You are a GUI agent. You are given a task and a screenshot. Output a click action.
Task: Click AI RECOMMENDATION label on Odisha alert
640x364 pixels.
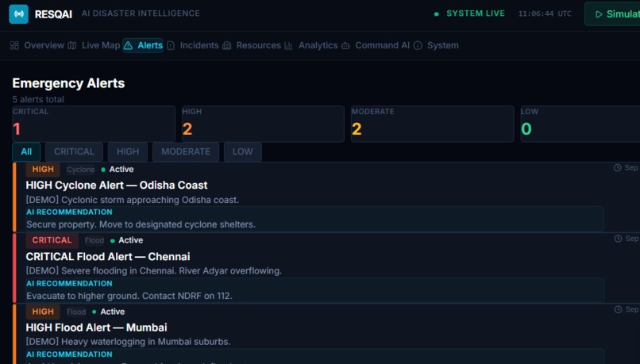point(69,212)
